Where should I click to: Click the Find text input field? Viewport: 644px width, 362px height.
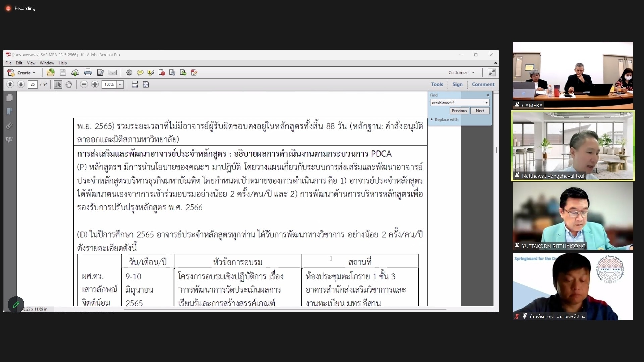tap(457, 102)
